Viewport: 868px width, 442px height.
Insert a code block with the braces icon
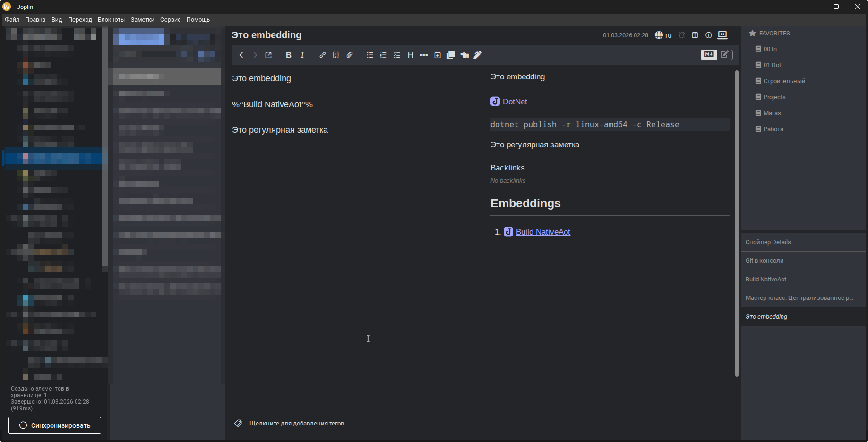coord(336,55)
